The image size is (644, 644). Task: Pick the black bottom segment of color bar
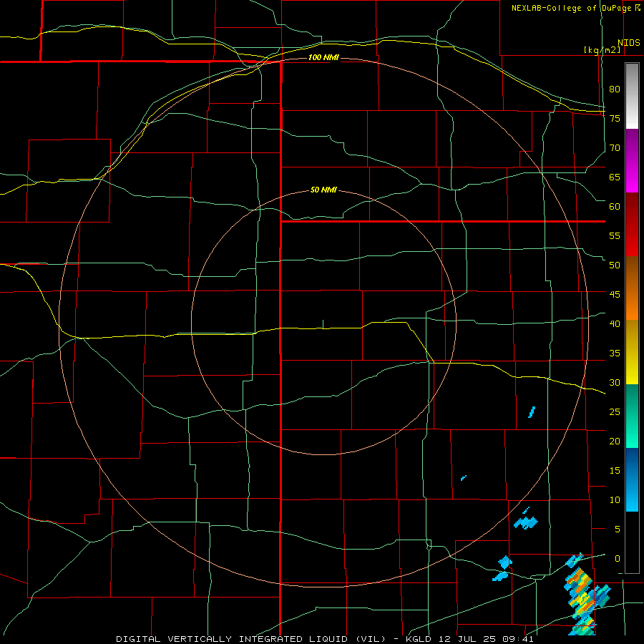click(632, 542)
